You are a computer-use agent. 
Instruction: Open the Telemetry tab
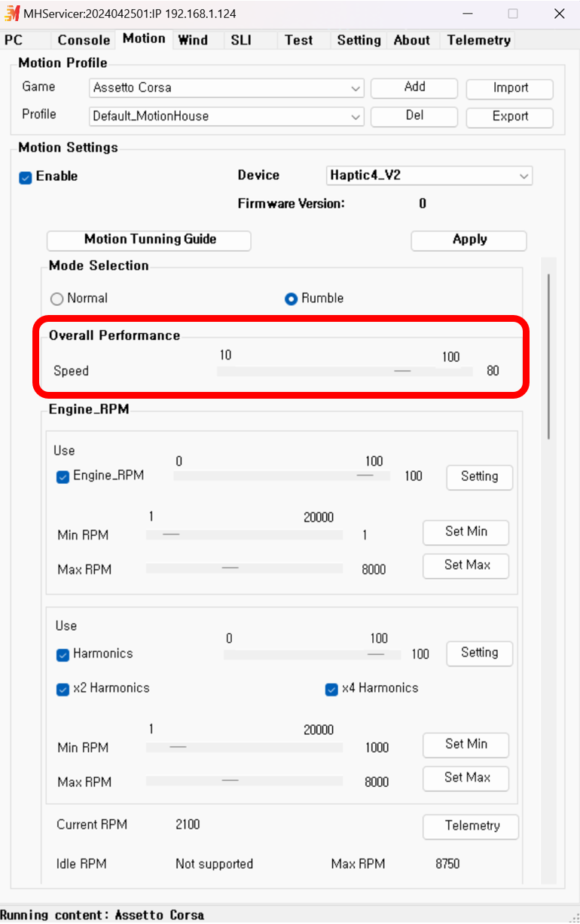[478, 41]
